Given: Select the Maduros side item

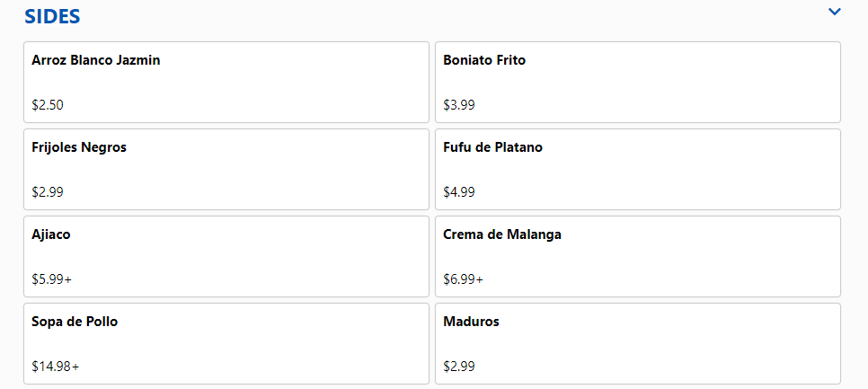Looking at the screenshot, I should pyautogui.click(x=637, y=343).
